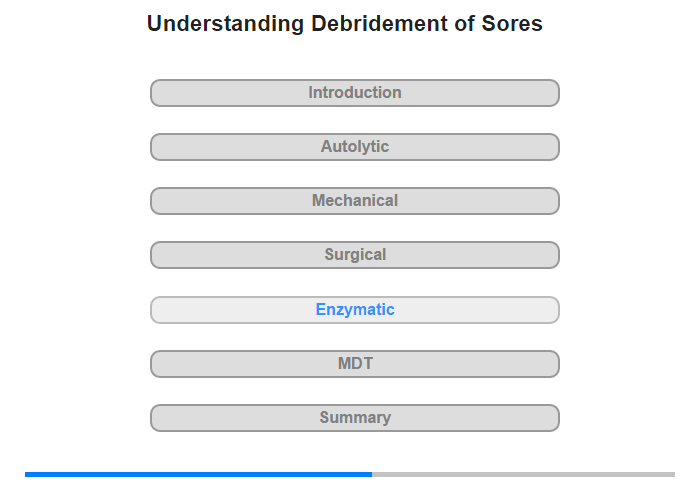Open the Surgical debridement topic
This screenshot has width=700, height=480.
click(355, 255)
